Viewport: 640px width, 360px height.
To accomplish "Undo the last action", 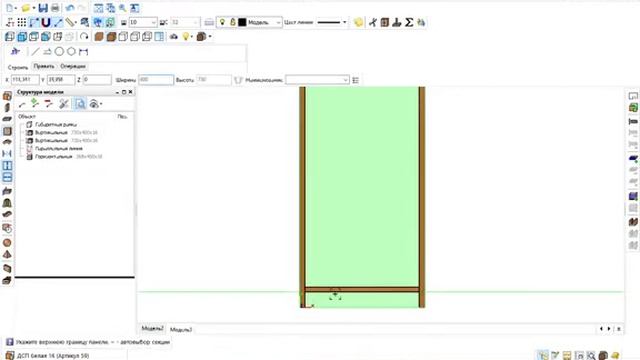I will coord(70,8).
